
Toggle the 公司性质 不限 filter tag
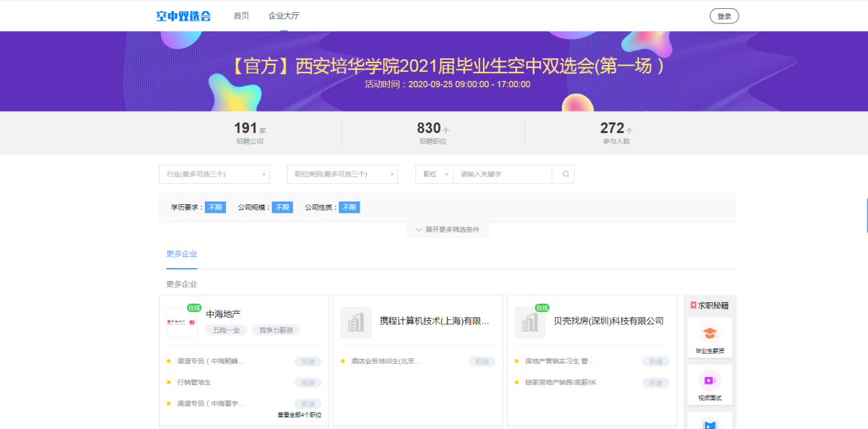[349, 207]
